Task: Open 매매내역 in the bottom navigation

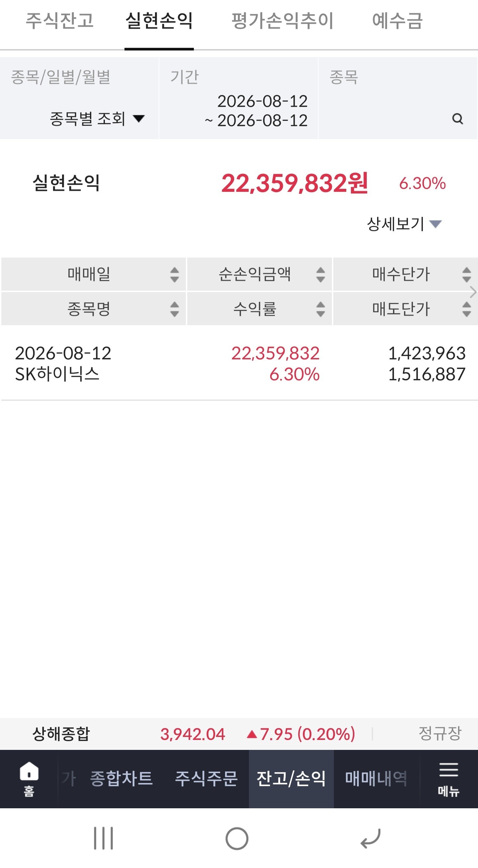Action: click(x=376, y=779)
